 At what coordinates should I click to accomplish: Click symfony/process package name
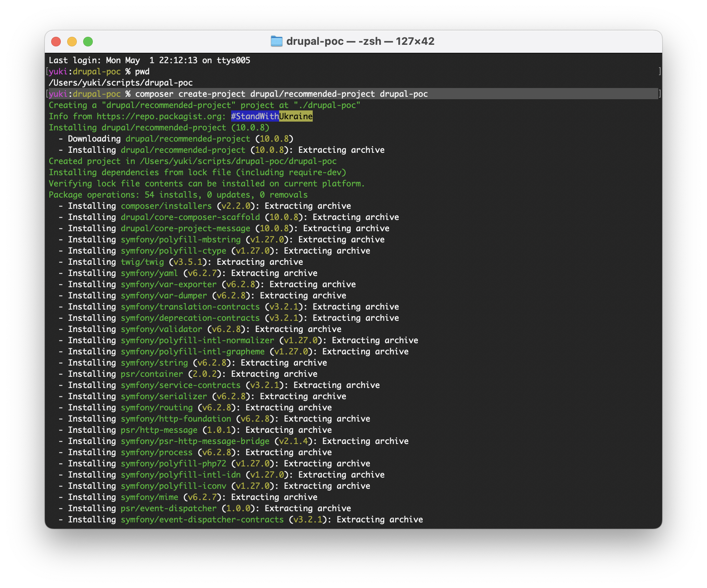(x=157, y=452)
